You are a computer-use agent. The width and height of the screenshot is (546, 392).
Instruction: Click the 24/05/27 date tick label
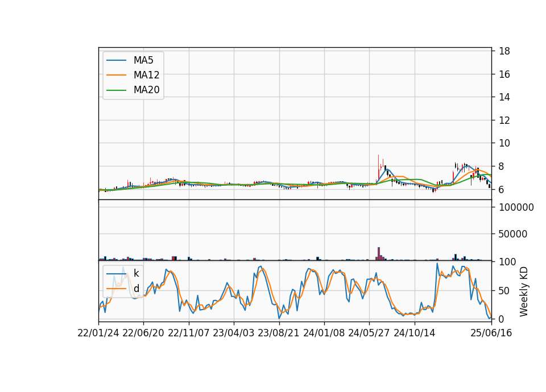click(x=369, y=333)
